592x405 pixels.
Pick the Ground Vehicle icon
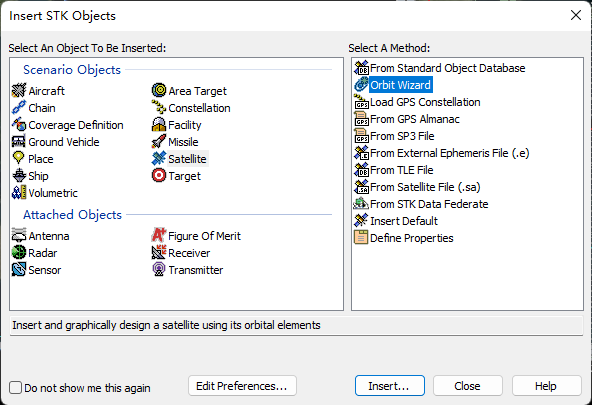click(18, 142)
